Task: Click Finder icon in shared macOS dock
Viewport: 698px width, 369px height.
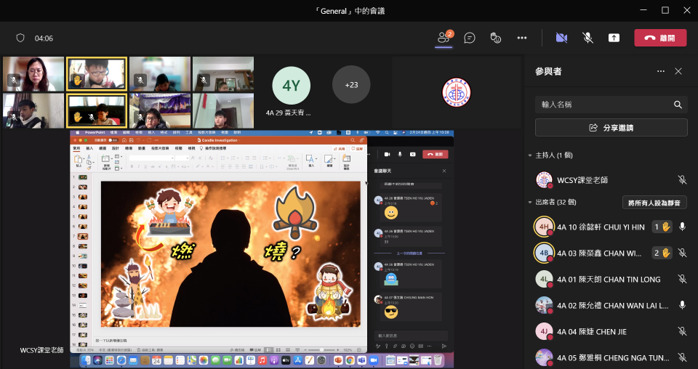Action: (86, 360)
